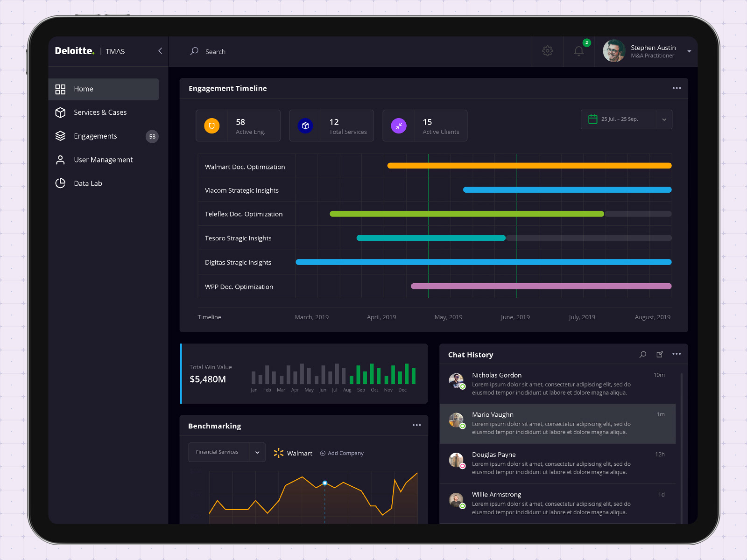Open the Financial Services dropdown
The height and width of the screenshot is (560, 747).
(227, 452)
